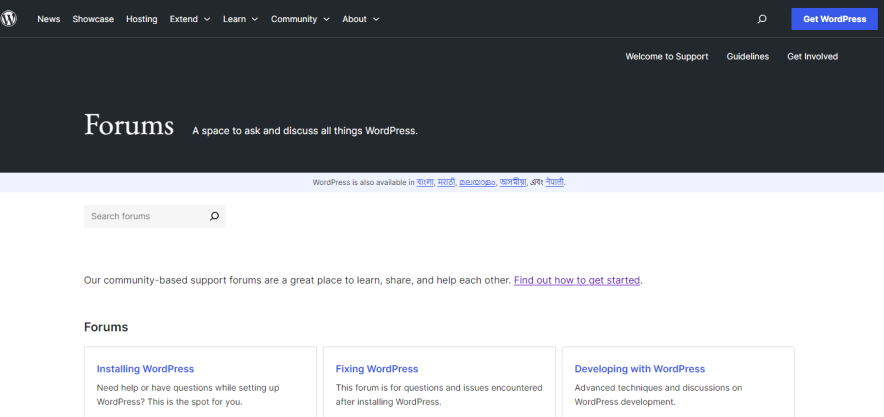This screenshot has width=884, height=417.
Task: Click the Get WordPress button
Action: point(834,19)
